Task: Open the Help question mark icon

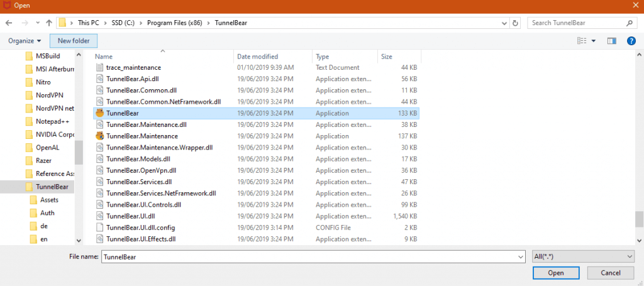Action: click(631, 41)
